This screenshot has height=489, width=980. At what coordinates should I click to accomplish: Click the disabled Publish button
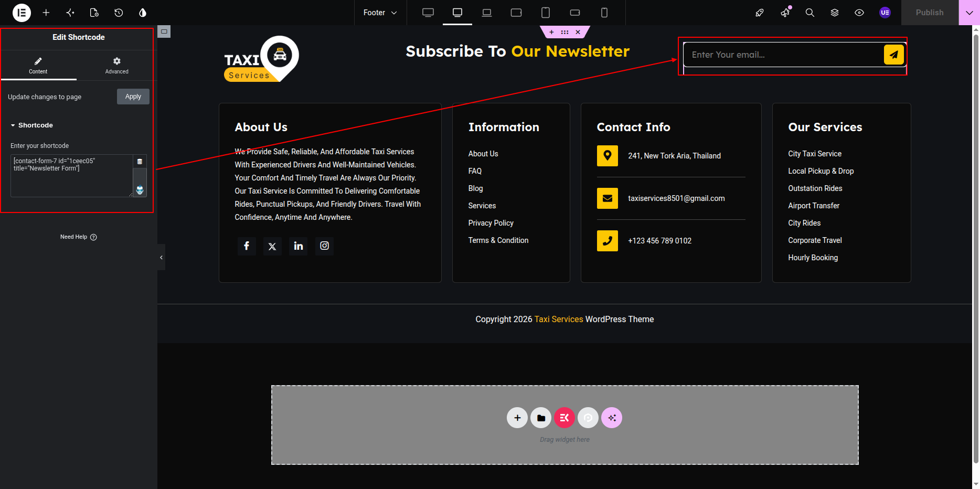coord(930,13)
